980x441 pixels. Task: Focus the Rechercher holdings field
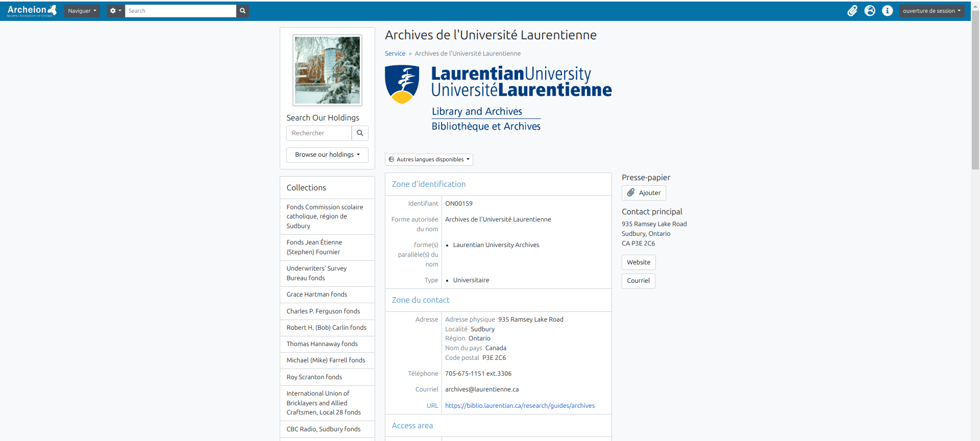pos(319,133)
